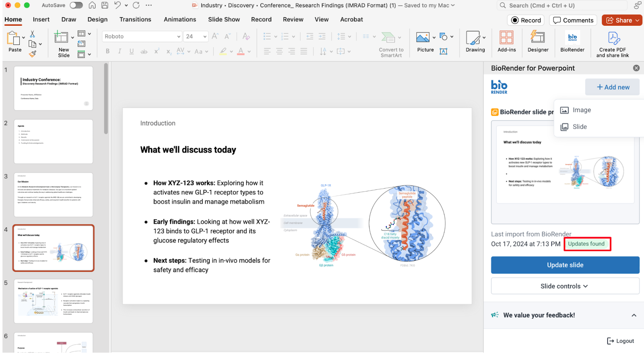Open the BioRender add-in icon
Screen dimensions: 644x354
click(x=572, y=39)
